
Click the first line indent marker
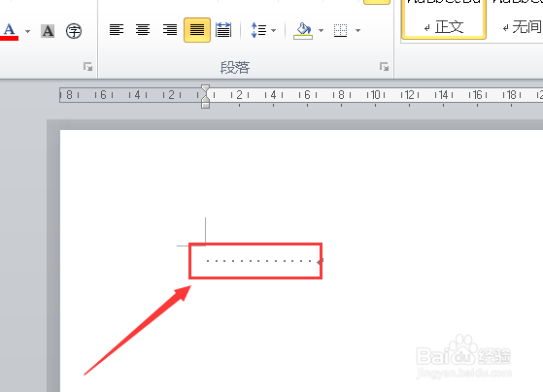tap(205, 89)
